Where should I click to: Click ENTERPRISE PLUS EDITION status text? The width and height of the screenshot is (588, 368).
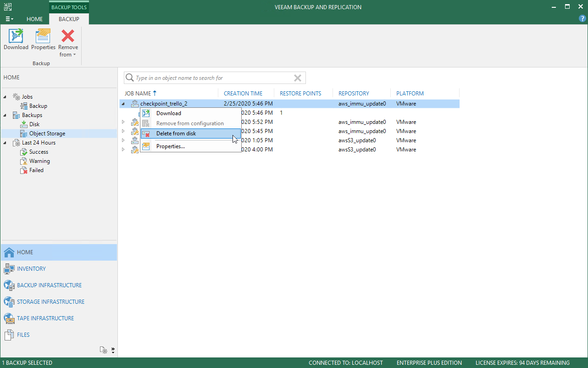tap(429, 363)
